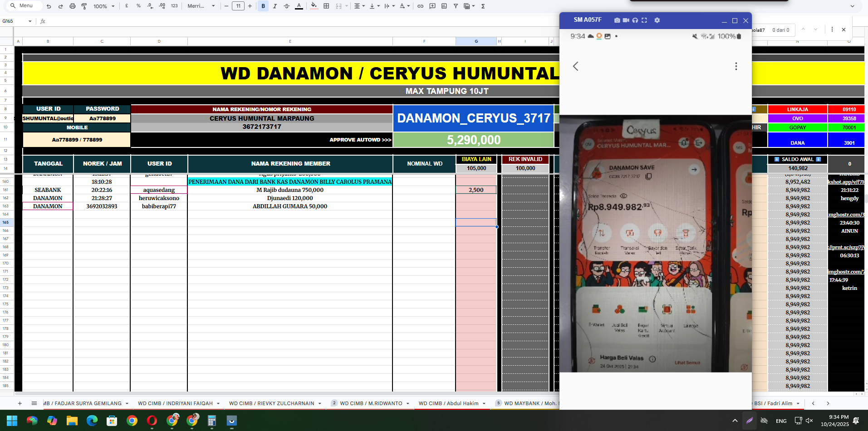Increase decimal places
Screen dimensions: 868x431
(162, 6)
